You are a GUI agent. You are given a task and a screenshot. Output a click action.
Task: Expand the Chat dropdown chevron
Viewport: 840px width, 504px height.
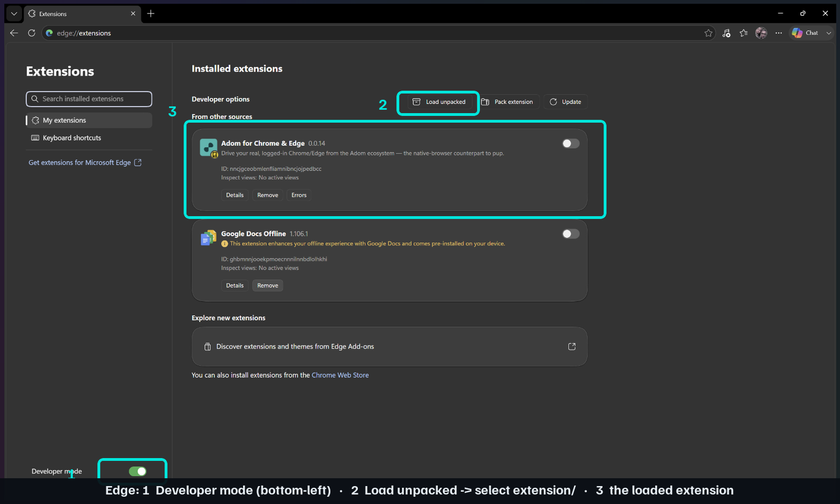829,33
